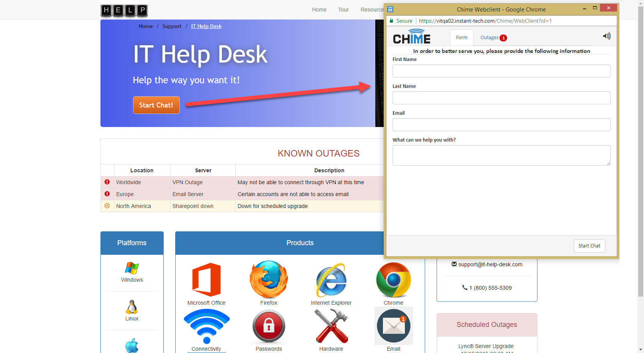Click the First Name input field
The height and width of the screenshot is (353, 644).
click(x=501, y=71)
